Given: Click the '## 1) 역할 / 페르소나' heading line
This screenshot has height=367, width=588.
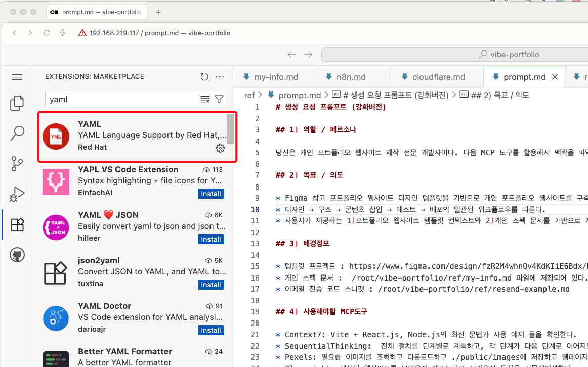Looking at the screenshot, I should click(316, 129).
